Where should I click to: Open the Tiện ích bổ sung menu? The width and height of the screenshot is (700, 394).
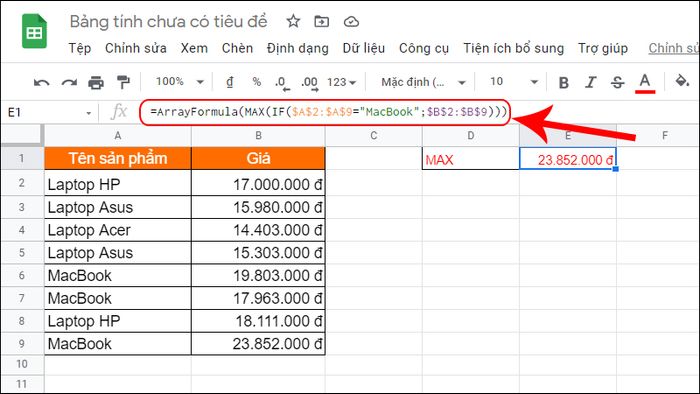click(513, 48)
